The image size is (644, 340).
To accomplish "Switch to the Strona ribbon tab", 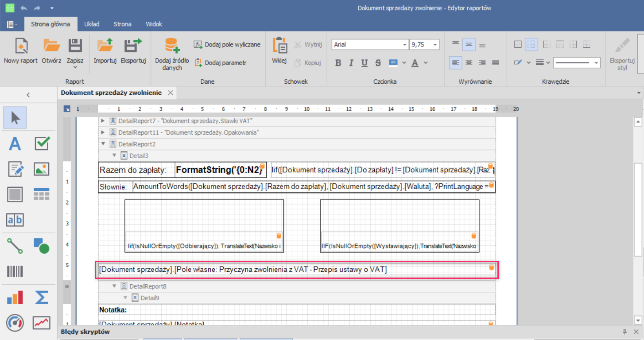I will click(122, 24).
